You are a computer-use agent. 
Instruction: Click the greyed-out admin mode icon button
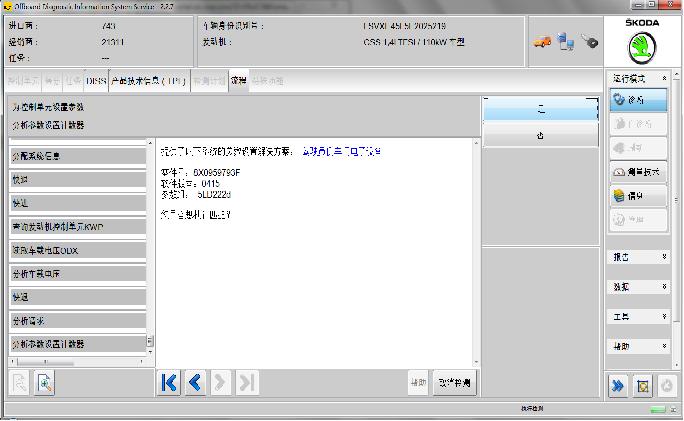[639, 219]
